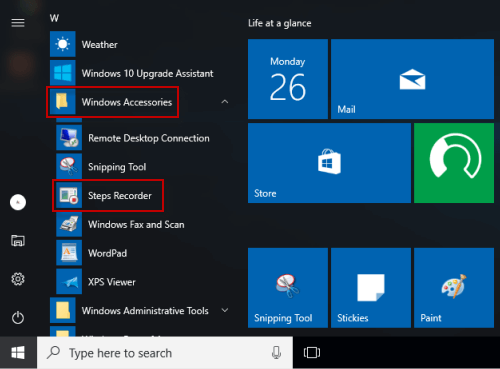Viewport: 500px width, 369px height.
Task: Select the 'Weather' app label
Action: click(x=100, y=44)
